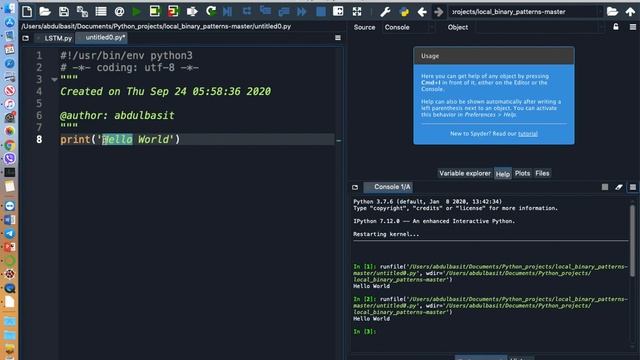640x360 pixels.
Task: Click the debug step-return icon
Action: (x=283, y=11)
